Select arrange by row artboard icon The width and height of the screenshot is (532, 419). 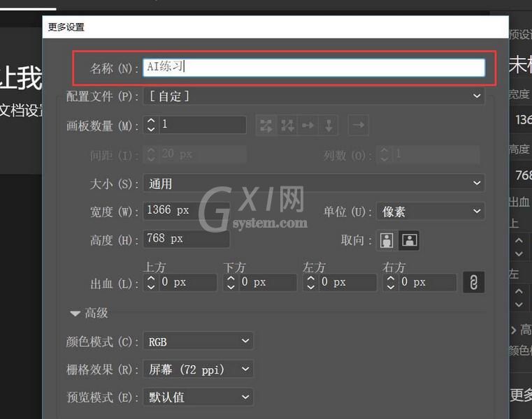click(x=308, y=126)
